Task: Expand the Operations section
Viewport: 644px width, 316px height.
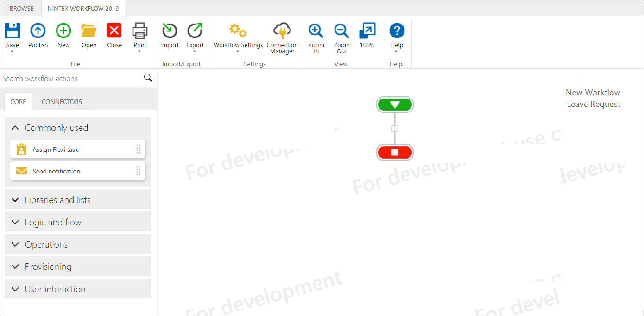Action: [x=78, y=244]
